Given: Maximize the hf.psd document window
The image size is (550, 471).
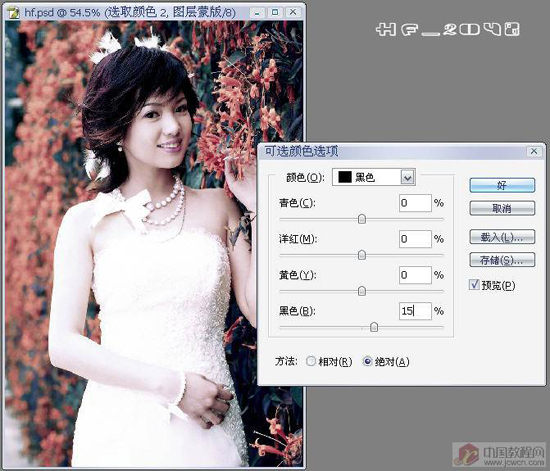Looking at the screenshot, I should tap(275, 13).
